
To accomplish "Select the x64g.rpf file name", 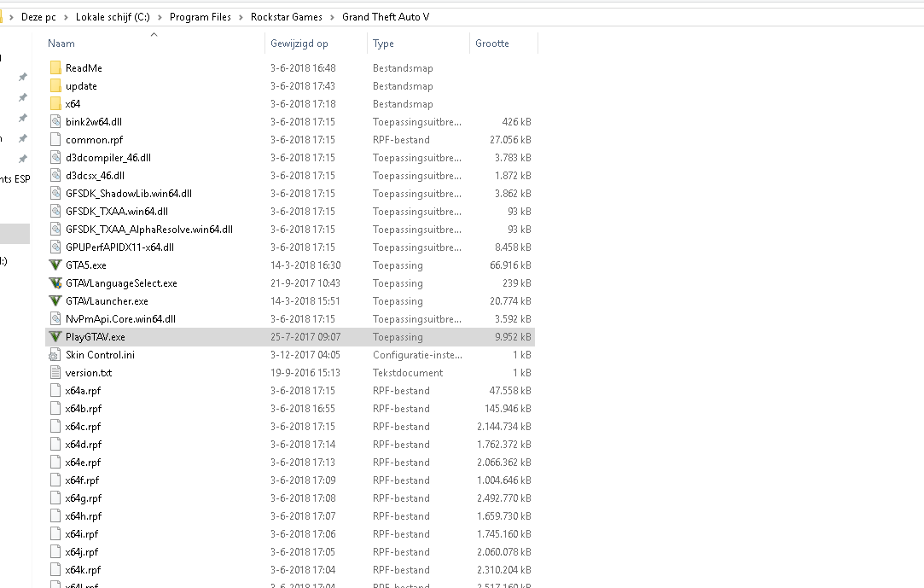I will click(x=84, y=498).
